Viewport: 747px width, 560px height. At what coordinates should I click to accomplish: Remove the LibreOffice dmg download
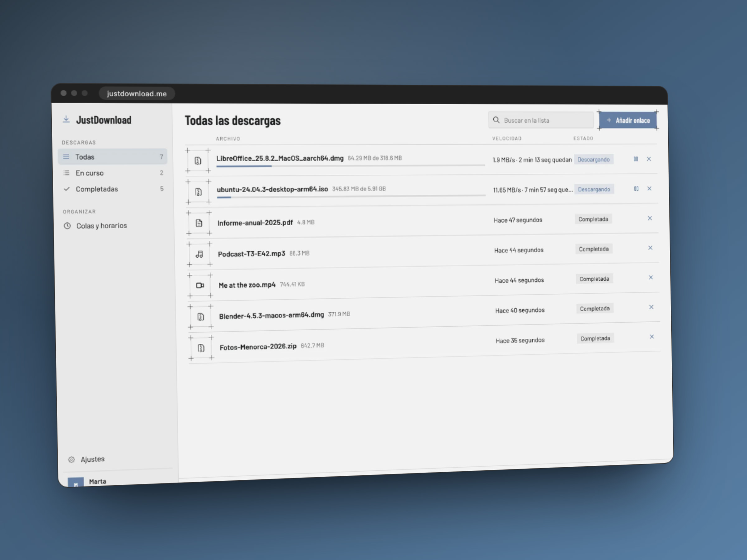click(x=649, y=159)
